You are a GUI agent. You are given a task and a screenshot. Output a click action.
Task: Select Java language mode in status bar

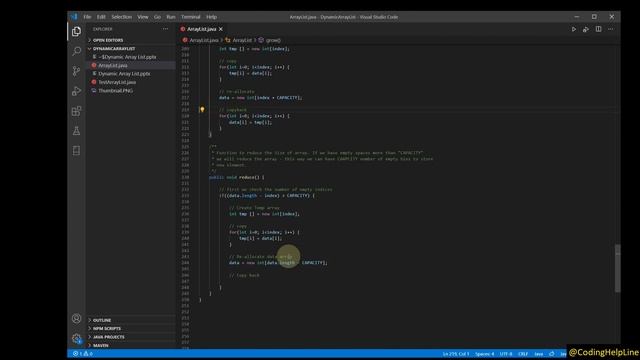coord(539,354)
